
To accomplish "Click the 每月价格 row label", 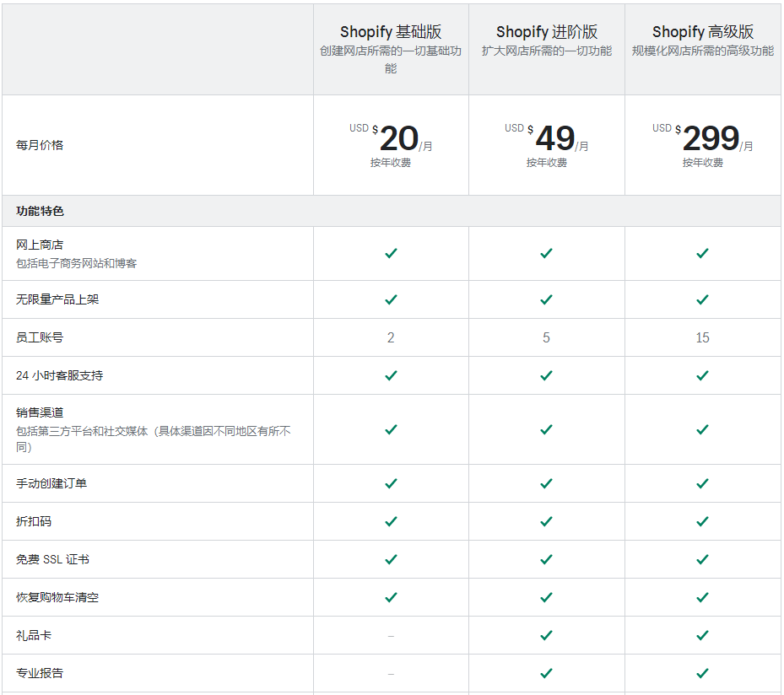I will pyautogui.click(x=40, y=145).
